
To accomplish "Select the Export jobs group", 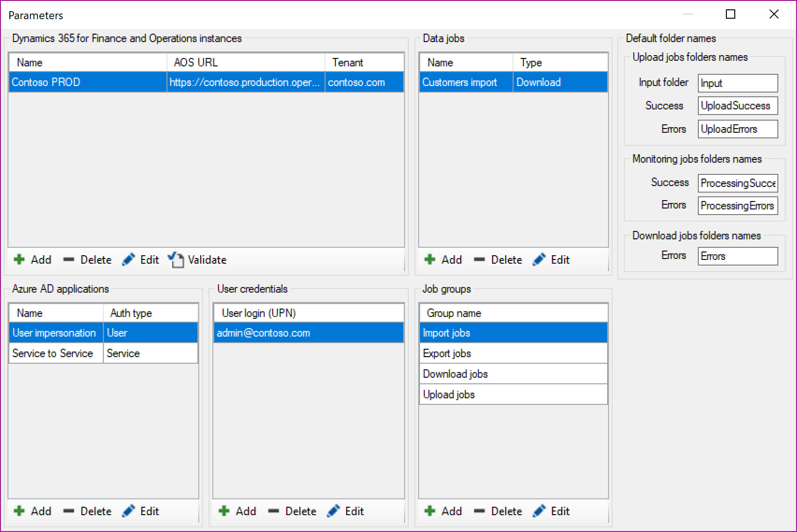I will click(x=514, y=353).
